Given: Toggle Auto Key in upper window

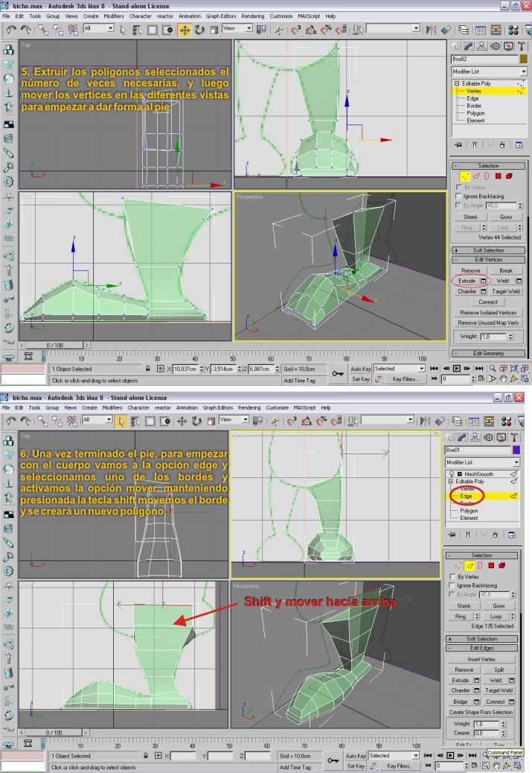Looking at the screenshot, I should pyautogui.click(x=361, y=369).
